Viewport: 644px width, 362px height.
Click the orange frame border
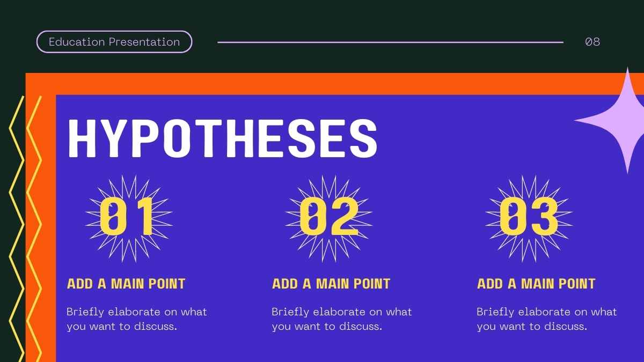322,84
